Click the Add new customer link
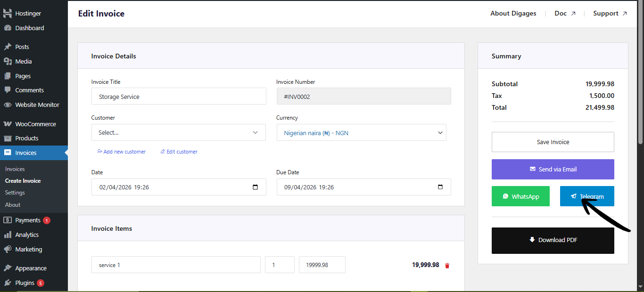644x292 pixels. tap(122, 152)
